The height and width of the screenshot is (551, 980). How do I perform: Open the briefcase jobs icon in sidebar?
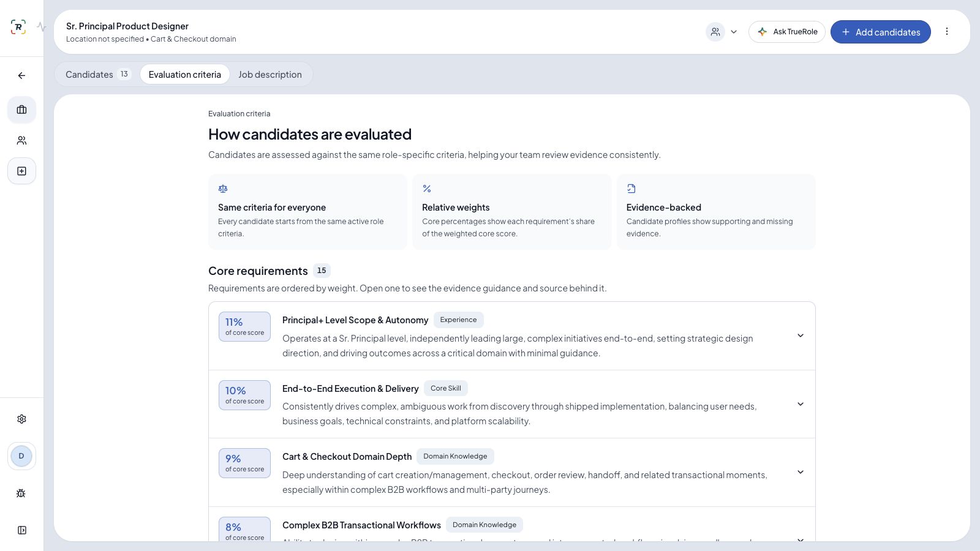pyautogui.click(x=21, y=110)
